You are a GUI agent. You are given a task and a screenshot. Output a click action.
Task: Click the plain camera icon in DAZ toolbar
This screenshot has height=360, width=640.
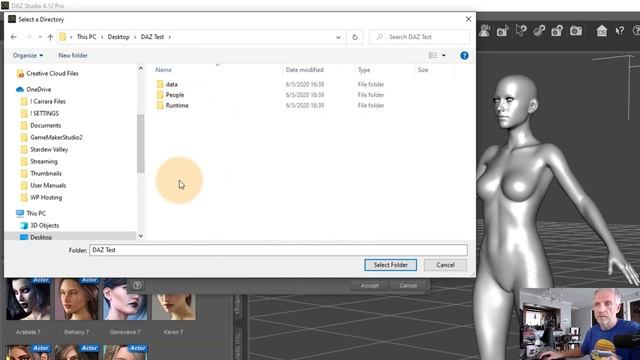point(576,31)
